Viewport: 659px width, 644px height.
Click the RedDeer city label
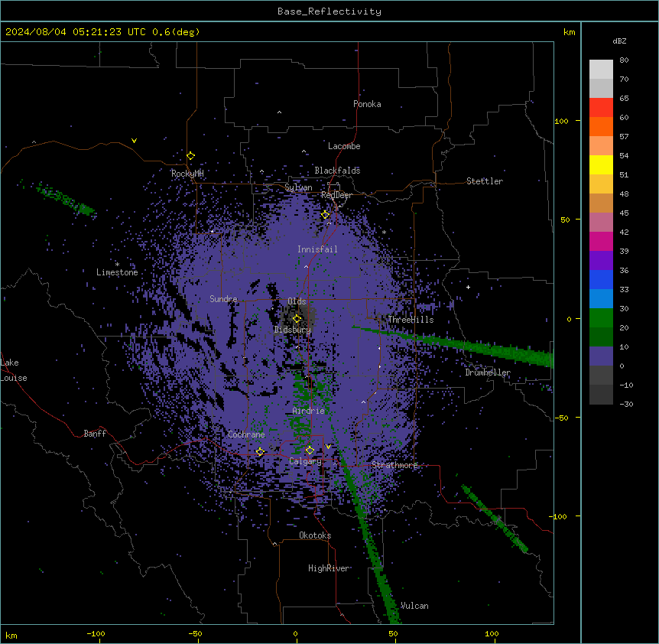pyautogui.click(x=336, y=195)
